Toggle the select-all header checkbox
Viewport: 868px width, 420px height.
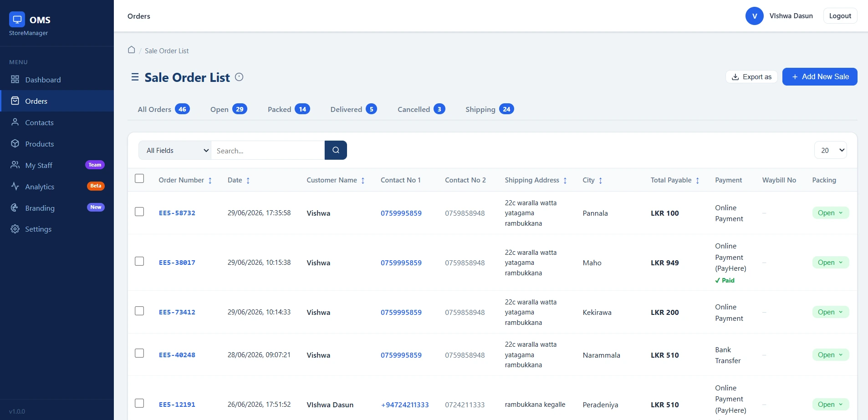[139, 178]
